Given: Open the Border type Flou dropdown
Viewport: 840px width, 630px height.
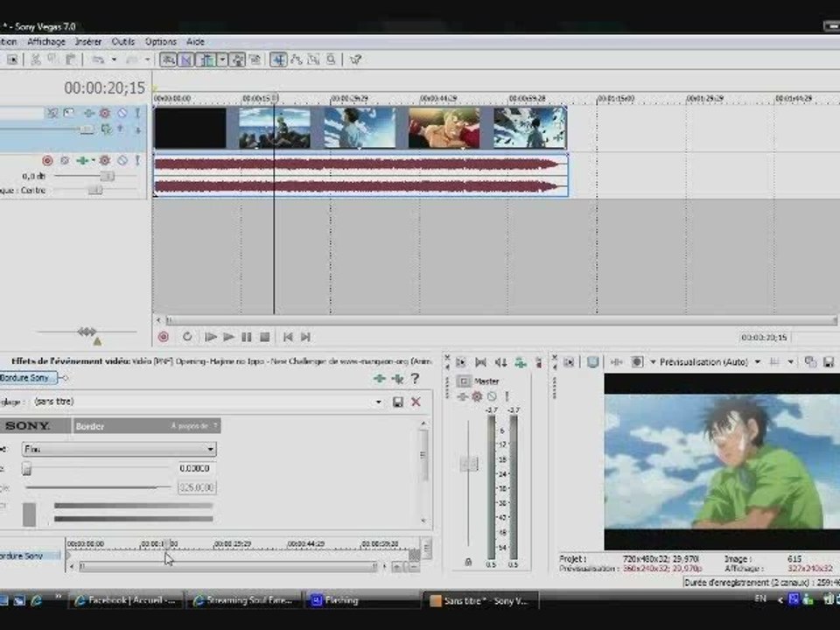Looking at the screenshot, I should pyautogui.click(x=119, y=449).
